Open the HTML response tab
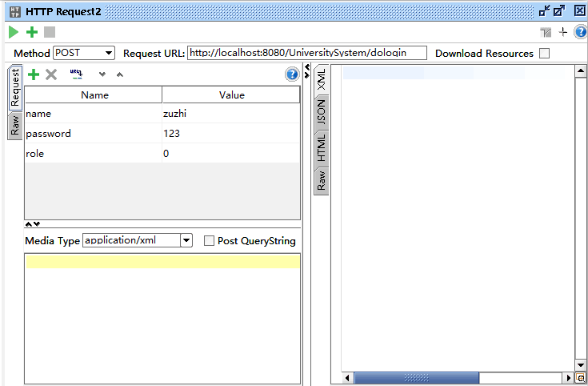Screen dimensions: 588x386 tap(322, 147)
